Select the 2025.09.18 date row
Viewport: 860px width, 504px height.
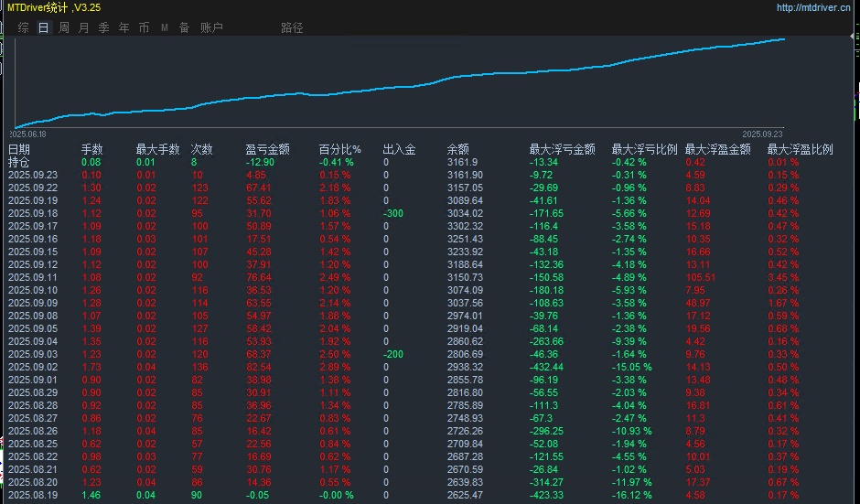[x=33, y=213]
